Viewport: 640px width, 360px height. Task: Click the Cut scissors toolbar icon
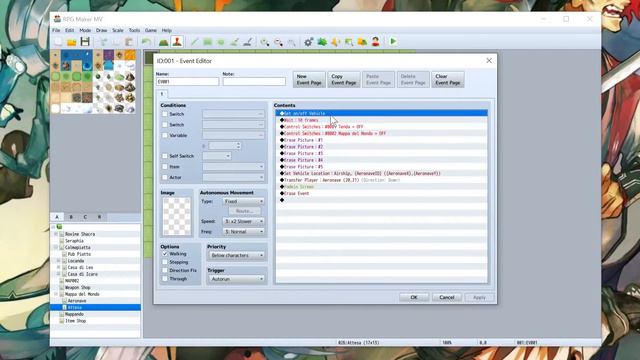(x=103, y=42)
